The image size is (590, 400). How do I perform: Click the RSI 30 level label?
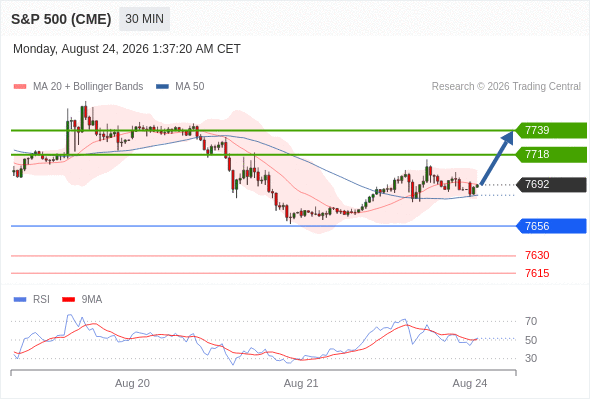pyautogui.click(x=531, y=358)
